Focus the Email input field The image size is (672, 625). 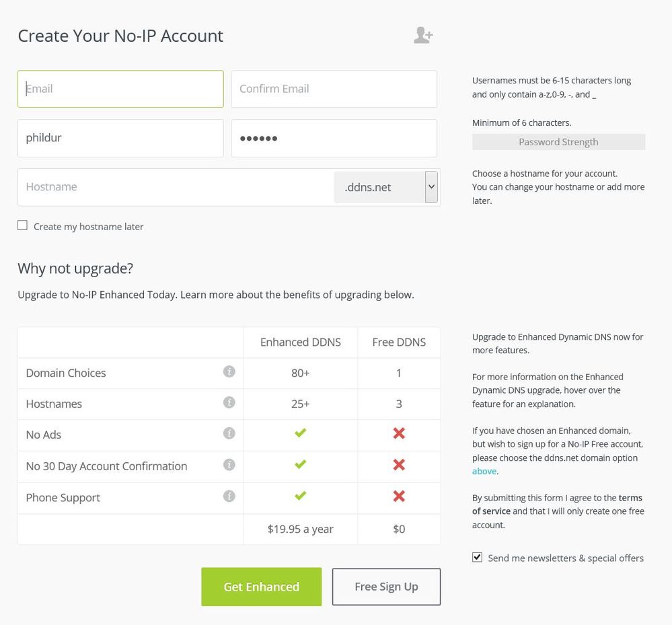120,89
